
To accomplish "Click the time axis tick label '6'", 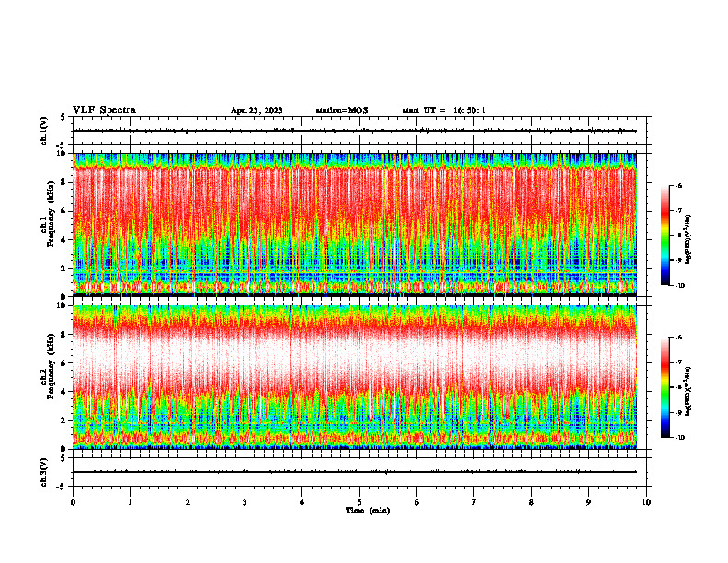I will click(417, 502).
